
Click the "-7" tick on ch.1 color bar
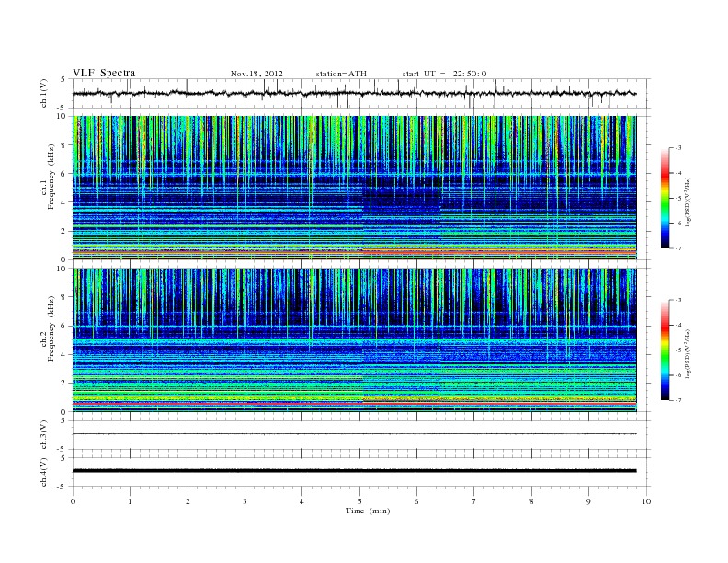[x=678, y=248]
